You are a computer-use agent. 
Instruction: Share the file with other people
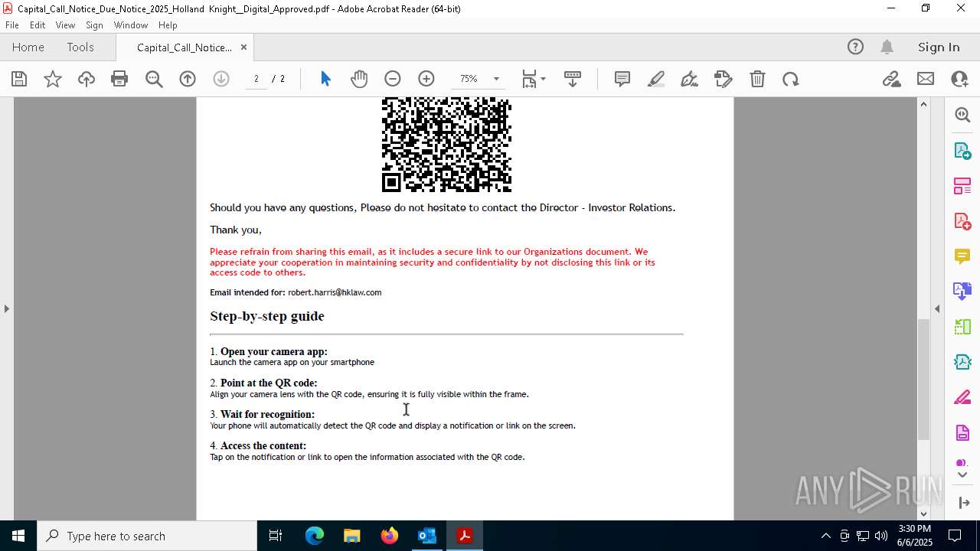coord(959,79)
